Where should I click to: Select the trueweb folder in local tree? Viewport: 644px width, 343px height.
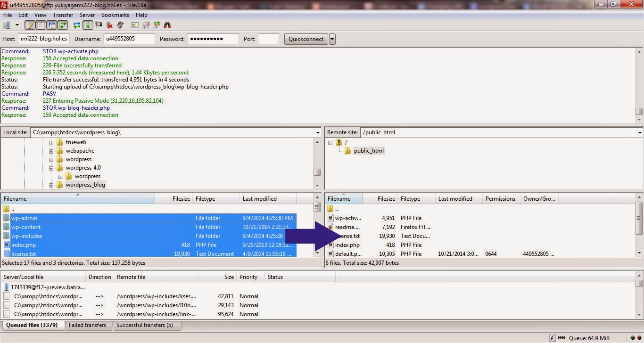point(76,142)
